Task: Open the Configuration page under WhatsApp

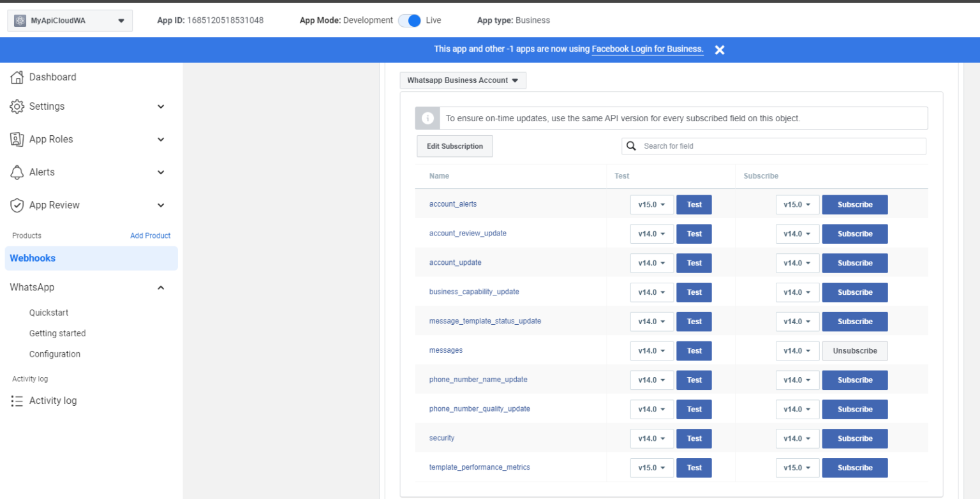Action: [55, 354]
